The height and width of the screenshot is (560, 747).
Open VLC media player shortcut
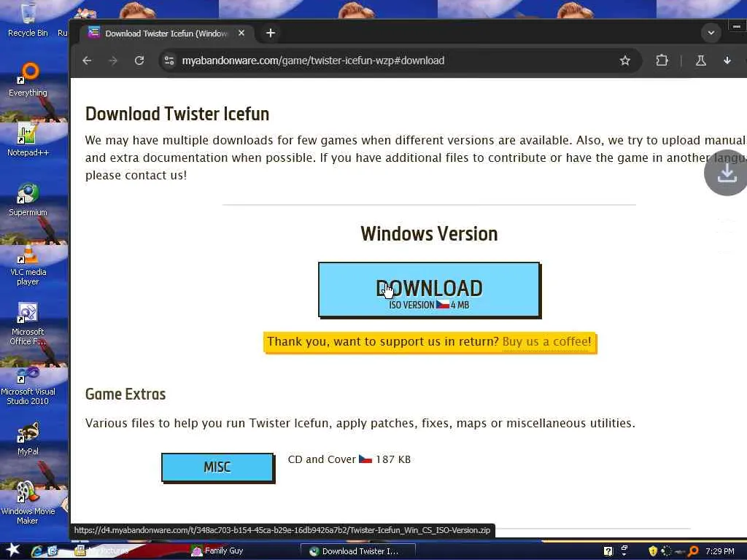point(28,264)
